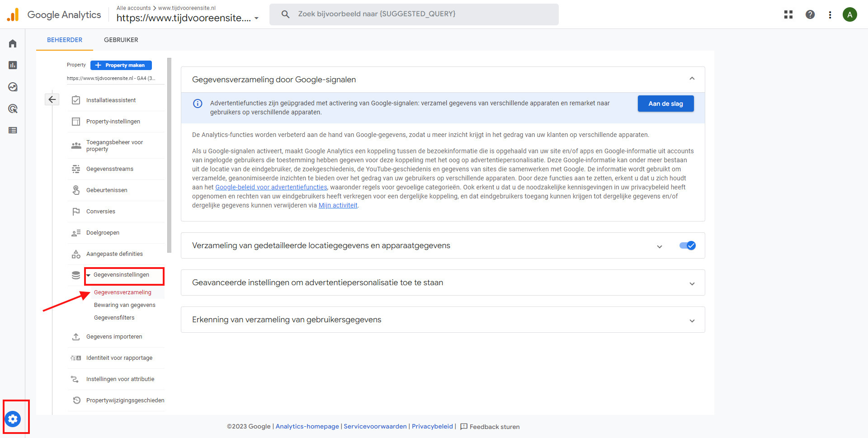
Task: Toggle detailed location and device data collection
Action: [688, 245]
